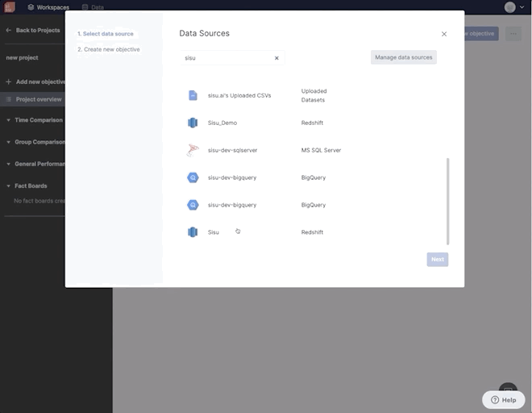
Task: Select step 2 Create new objective
Action: click(x=109, y=49)
